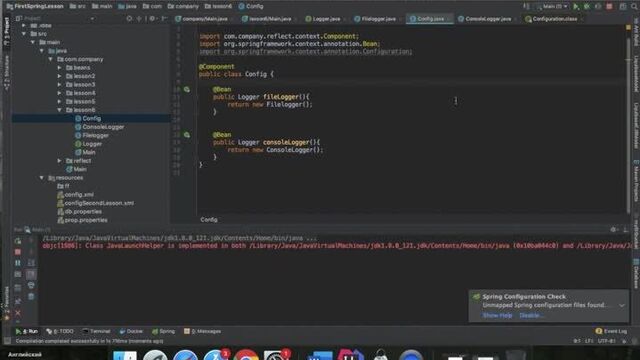Open the TODO tool window tab
Viewport: 640px width, 360px height.
(60, 331)
